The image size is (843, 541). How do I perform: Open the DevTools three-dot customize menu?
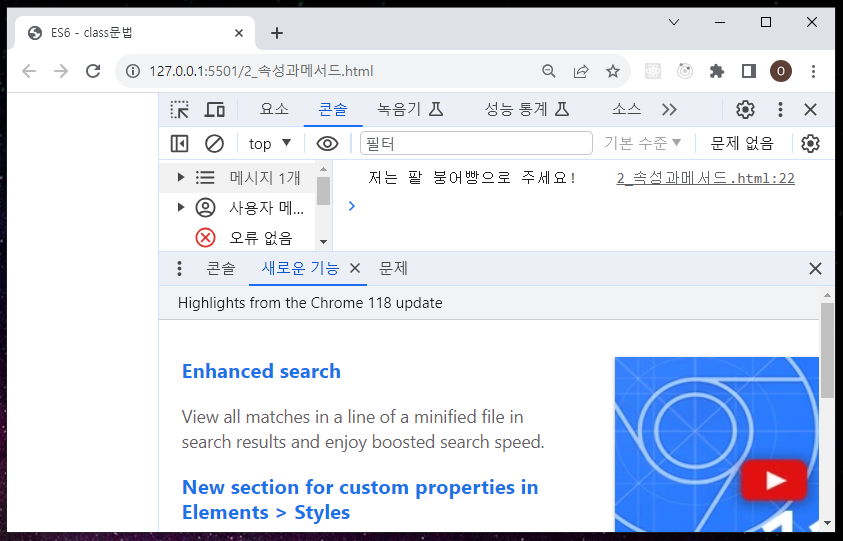tap(780, 110)
